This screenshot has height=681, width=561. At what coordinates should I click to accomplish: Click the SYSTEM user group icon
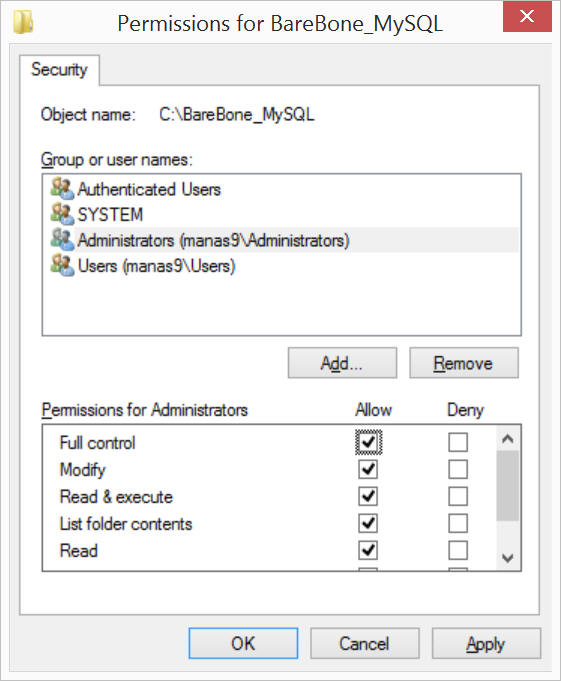pos(62,214)
